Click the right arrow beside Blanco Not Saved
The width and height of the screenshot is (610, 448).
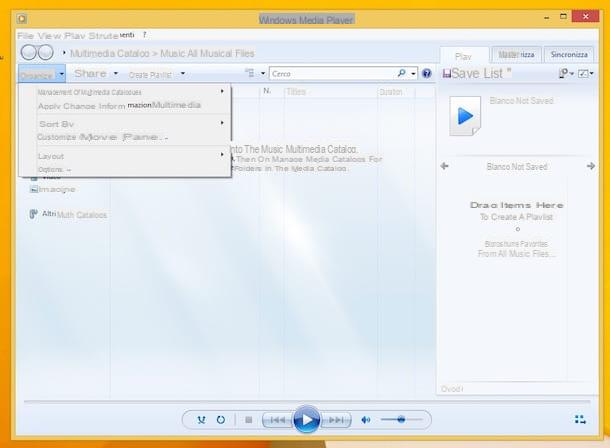(591, 166)
